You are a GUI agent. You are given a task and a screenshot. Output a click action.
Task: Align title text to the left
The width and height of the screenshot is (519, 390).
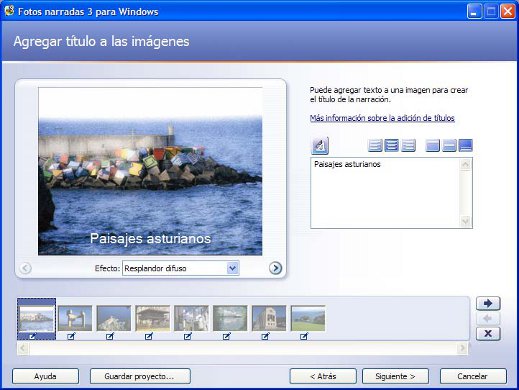(x=375, y=146)
